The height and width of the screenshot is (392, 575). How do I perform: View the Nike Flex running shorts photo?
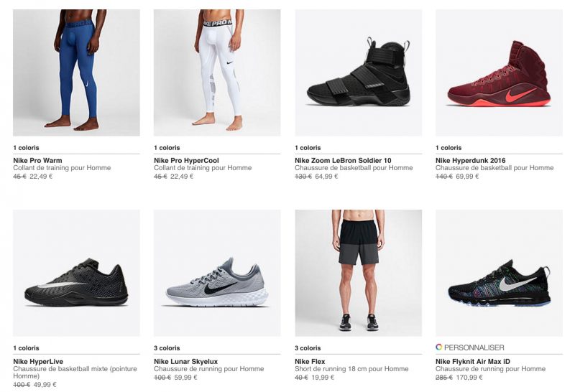(358, 273)
